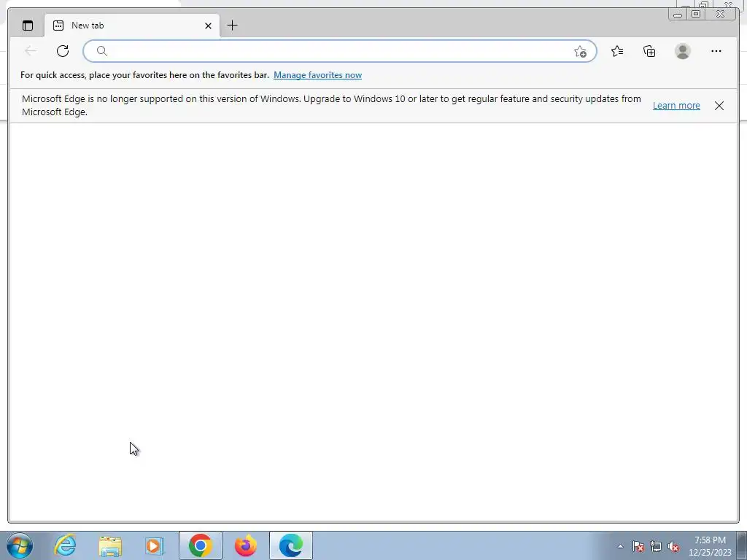Open the clock showing 7:58 PM
Viewport: 747px width, 560px height.
[710, 546]
